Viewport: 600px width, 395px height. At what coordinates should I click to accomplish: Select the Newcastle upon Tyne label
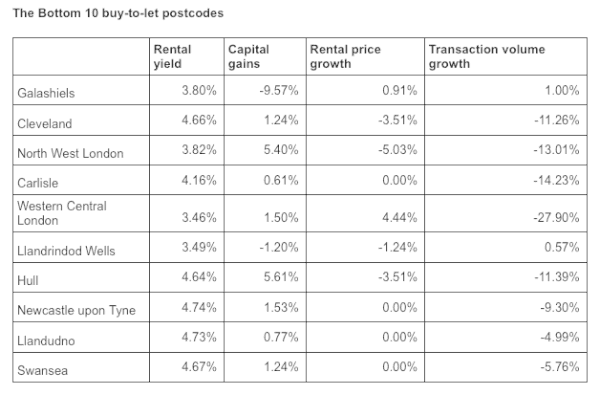(x=77, y=310)
